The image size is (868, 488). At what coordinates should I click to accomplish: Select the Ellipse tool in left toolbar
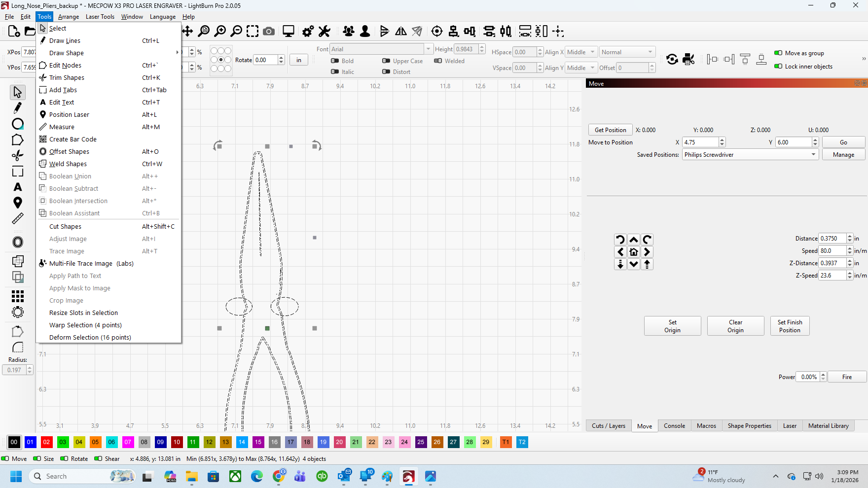[x=17, y=124]
